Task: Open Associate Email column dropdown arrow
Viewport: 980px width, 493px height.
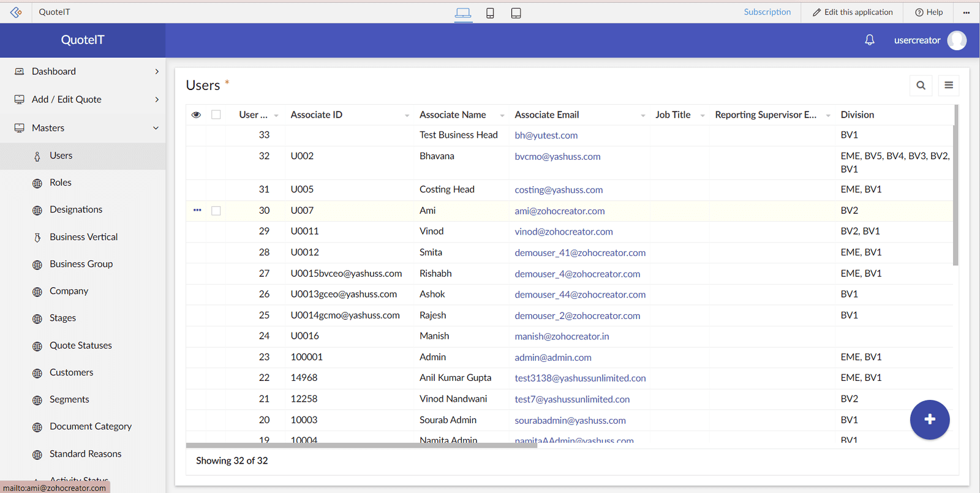Action: click(x=643, y=116)
